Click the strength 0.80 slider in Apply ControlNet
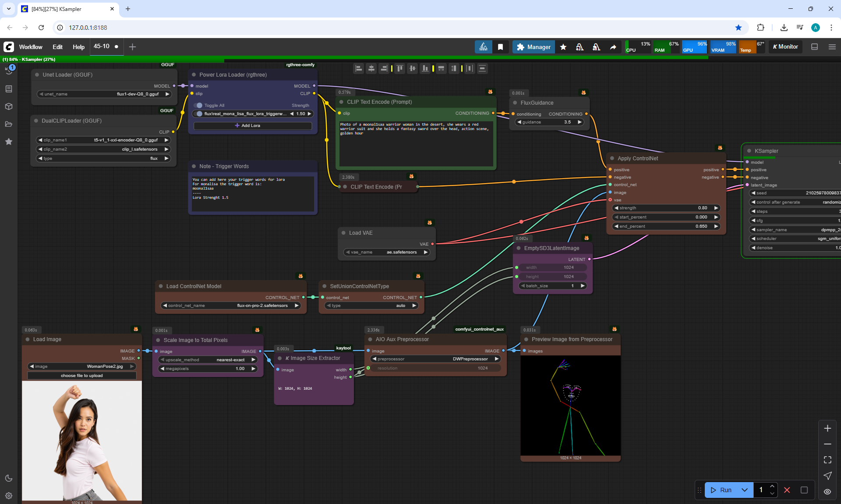 tap(666, 208)
